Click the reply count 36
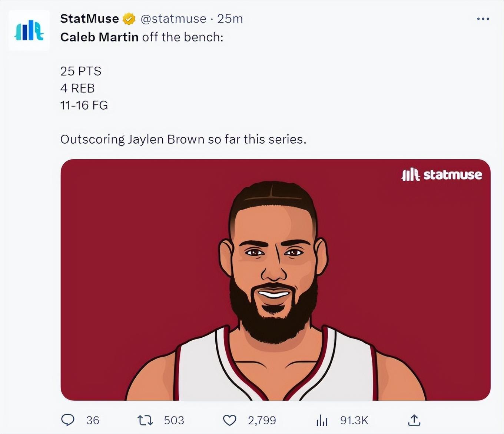 [x=93, y=420]
